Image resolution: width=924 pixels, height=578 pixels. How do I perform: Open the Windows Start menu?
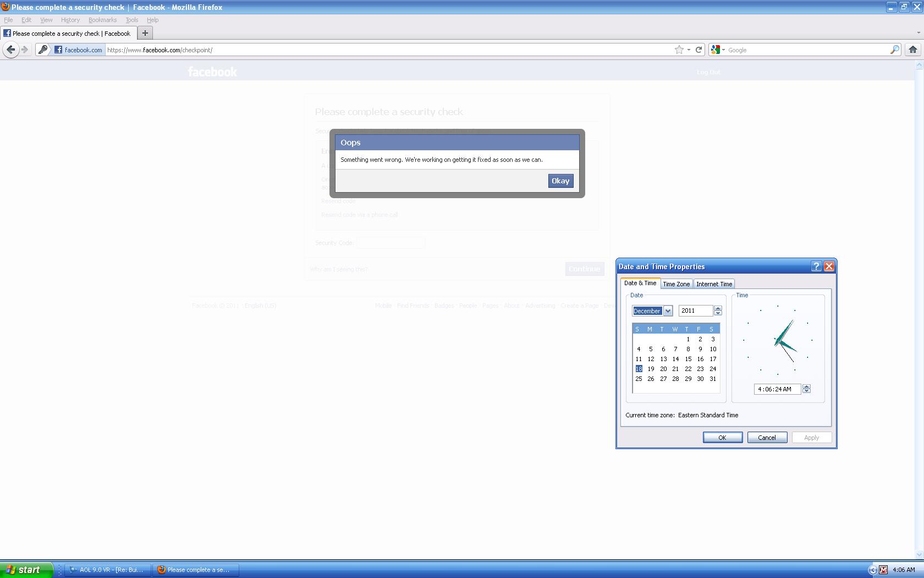pyautogui.click(x=26, y=570)
